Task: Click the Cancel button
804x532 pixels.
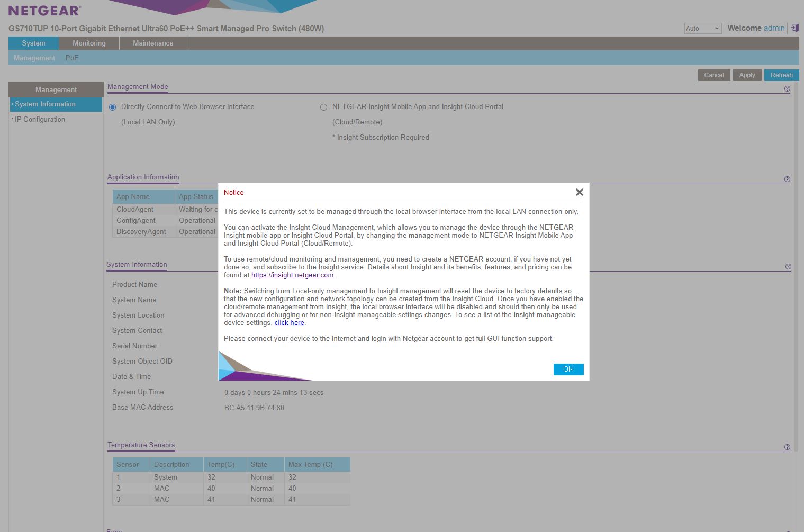Action: 714,75
